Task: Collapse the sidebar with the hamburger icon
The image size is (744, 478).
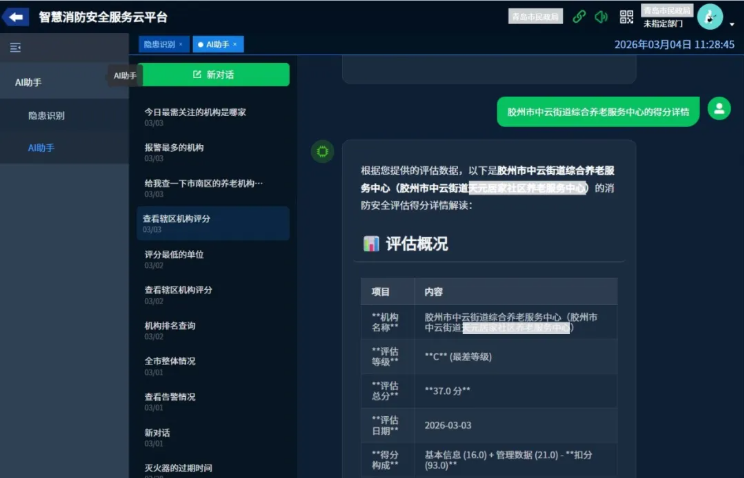Action: point(15,47)
